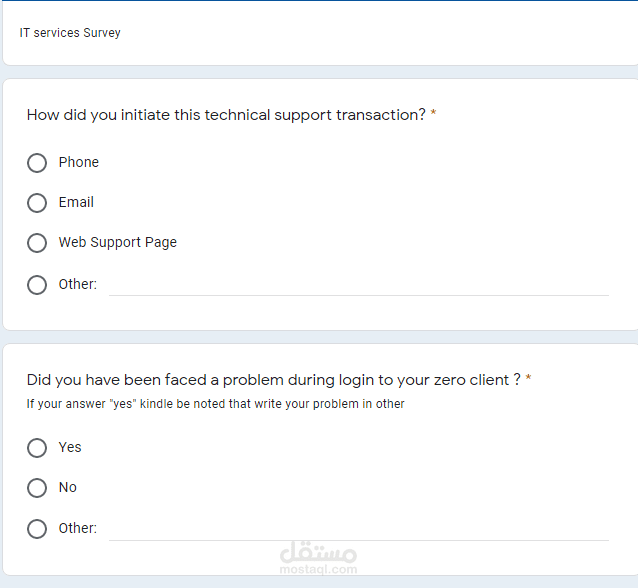Click the "Other:" label in first question
Image resolution: width=638 pixels, height=588 pixels.
point(77,284)
